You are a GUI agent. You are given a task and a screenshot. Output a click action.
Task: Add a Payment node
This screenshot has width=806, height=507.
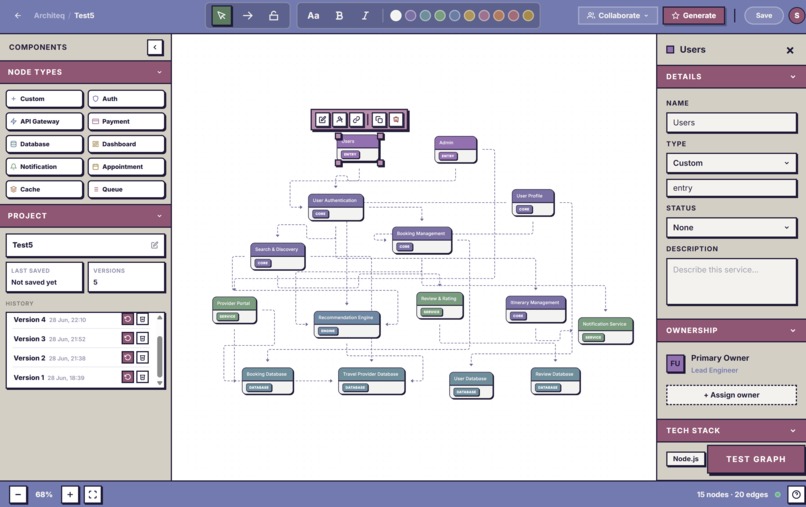pyautogui.click(x=126, y=121)
